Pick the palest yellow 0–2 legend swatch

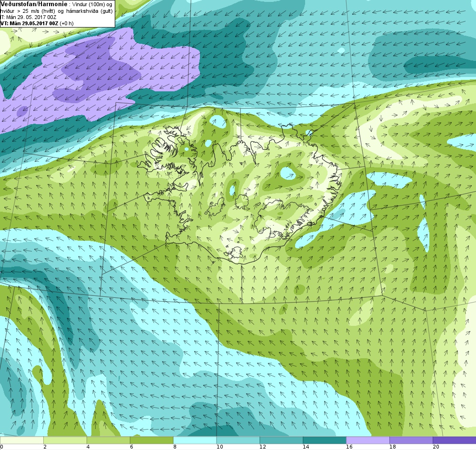point(21,440)
